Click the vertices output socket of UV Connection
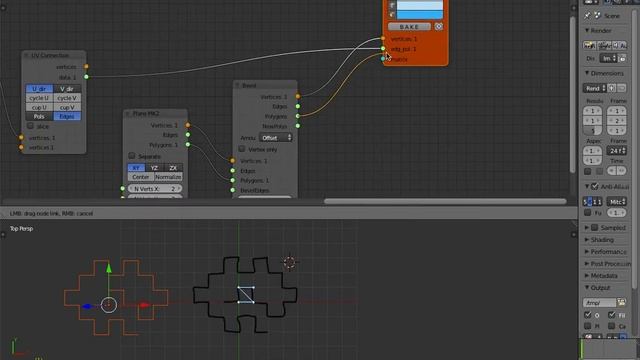This screenshot has width=640, height=360. click(86, 66)
